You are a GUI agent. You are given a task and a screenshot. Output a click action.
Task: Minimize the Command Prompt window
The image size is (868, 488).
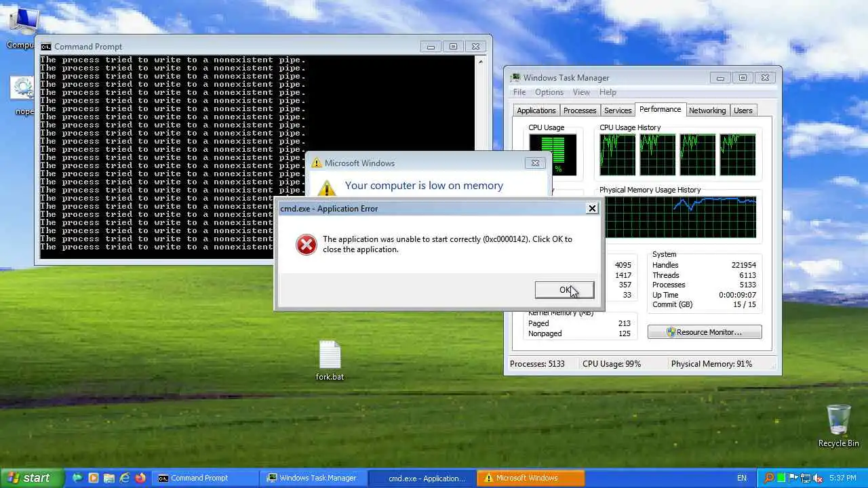431,47
